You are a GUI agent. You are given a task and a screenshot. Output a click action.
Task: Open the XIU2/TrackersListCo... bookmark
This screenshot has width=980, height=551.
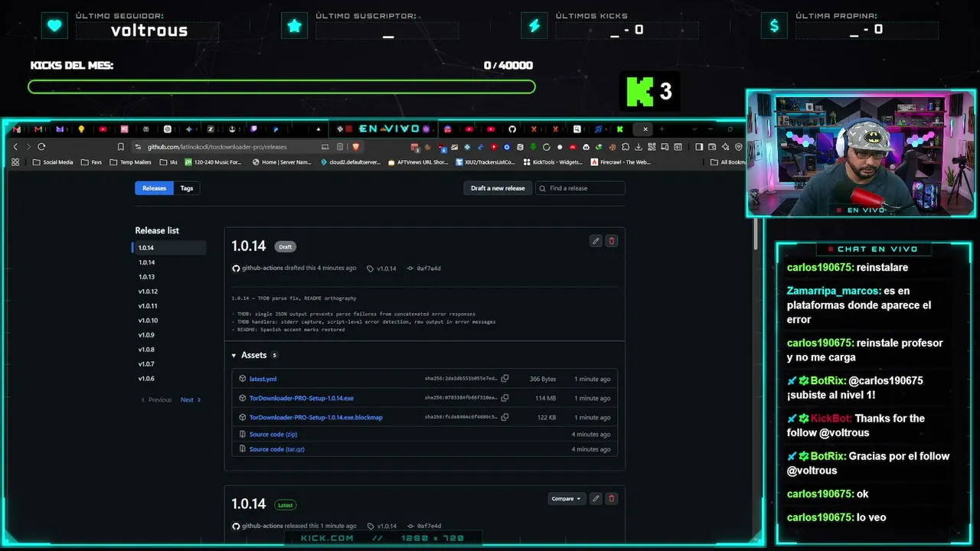(485, 162)
